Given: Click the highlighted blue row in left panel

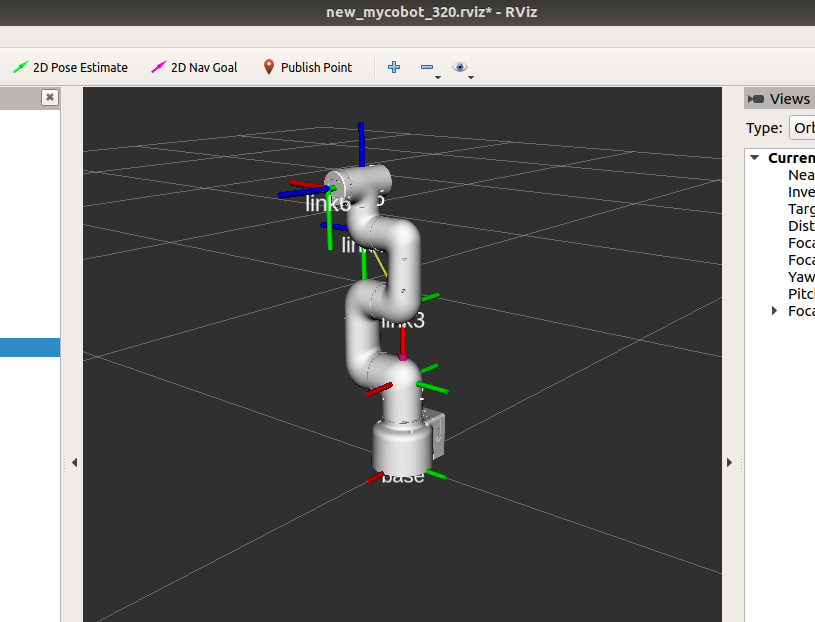Looking at the screenshot, I should (x=30, y=347).
